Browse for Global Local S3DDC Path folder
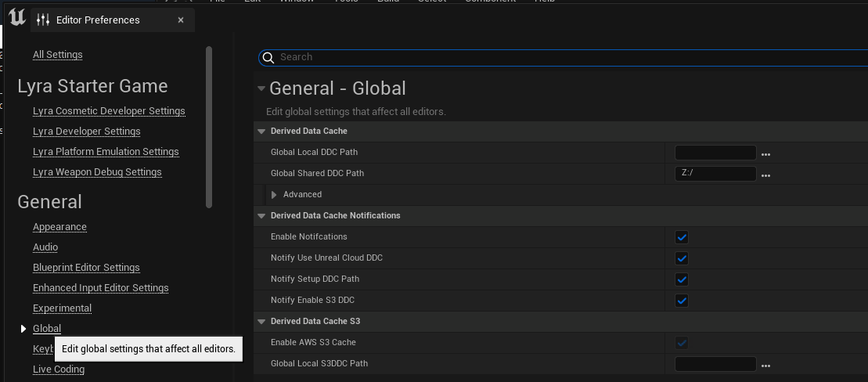868x382 pixels. click(x=765, y=366)
